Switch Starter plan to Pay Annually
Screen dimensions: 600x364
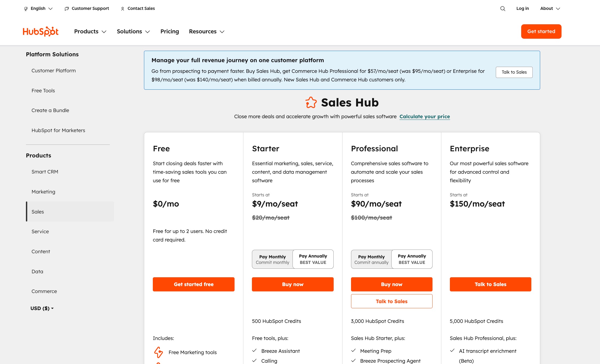point(313,259)
